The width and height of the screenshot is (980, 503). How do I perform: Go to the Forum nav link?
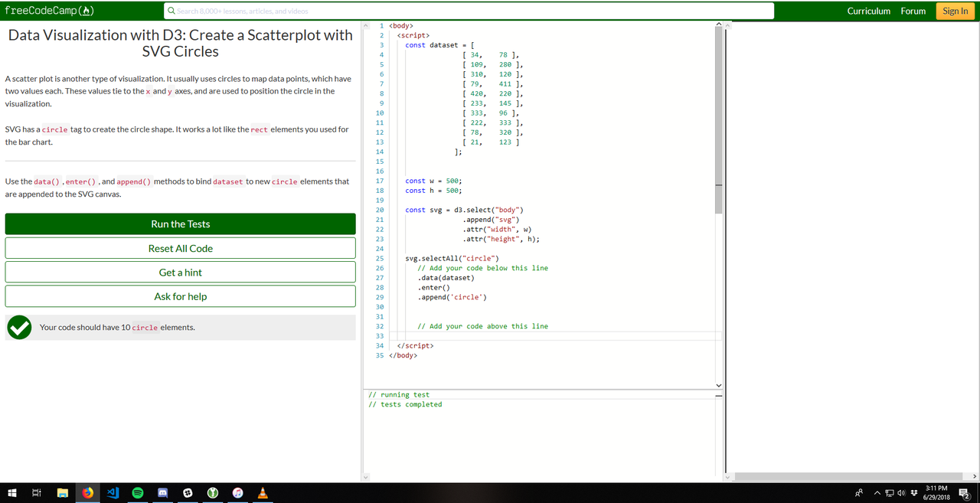click(913, 11)
